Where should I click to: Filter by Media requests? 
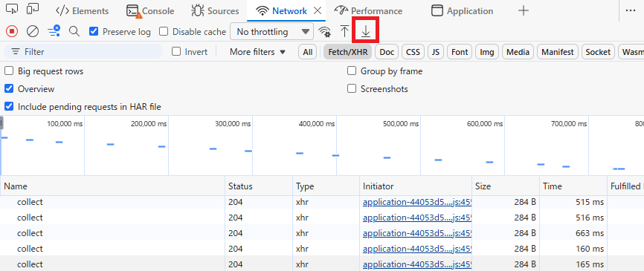click(518, 52)
